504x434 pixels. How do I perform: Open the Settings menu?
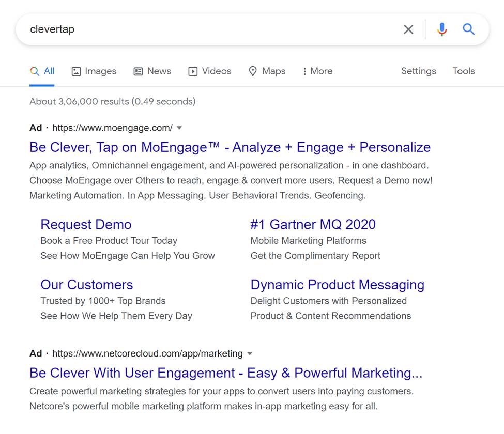pos(419,71)
